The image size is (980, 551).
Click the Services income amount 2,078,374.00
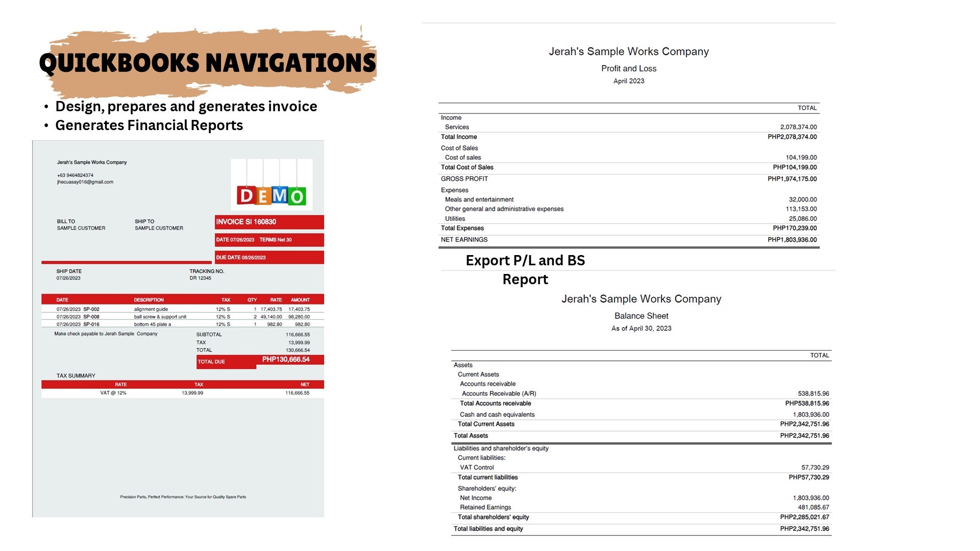(798, 127)
